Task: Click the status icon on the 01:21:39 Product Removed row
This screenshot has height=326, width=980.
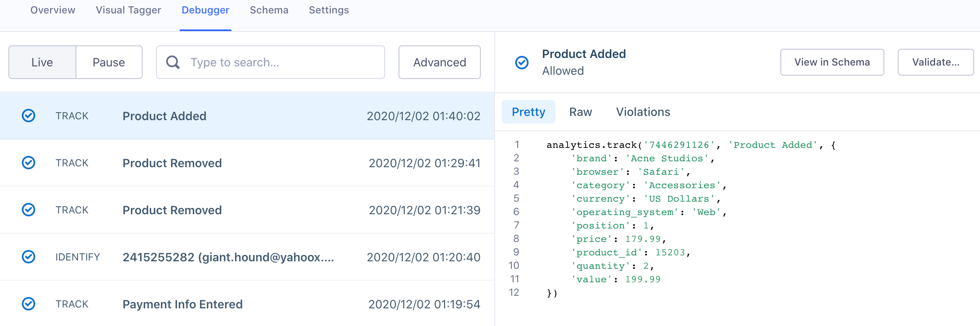Action: pyautogui.click(x=29, y=210)
